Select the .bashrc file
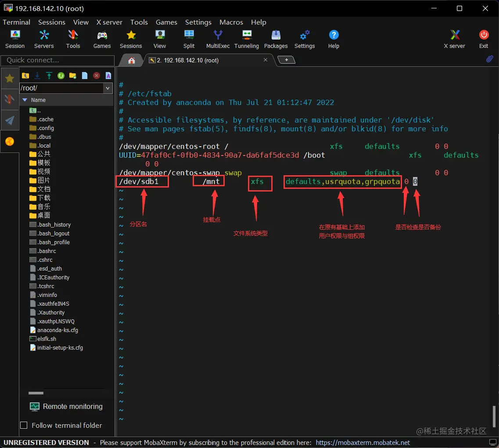 [43, 251]
